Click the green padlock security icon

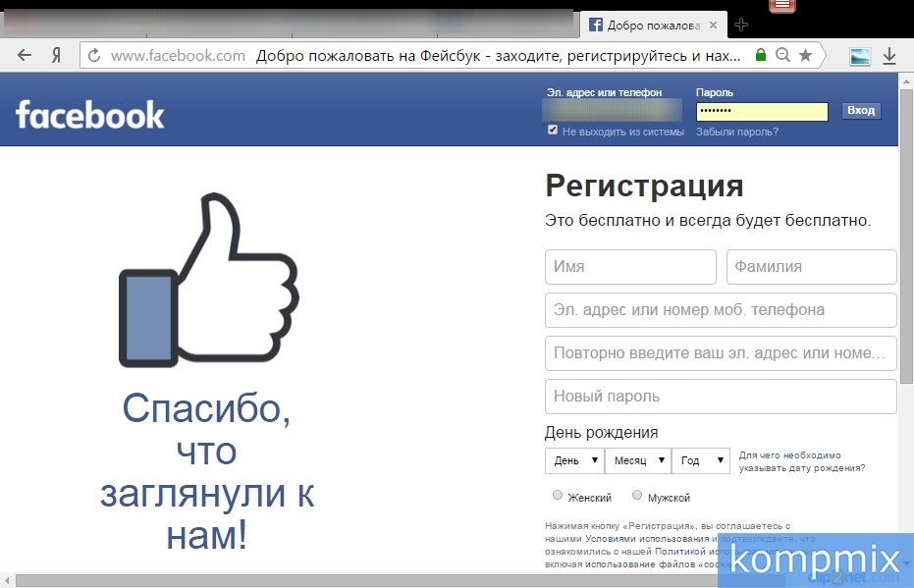(760, 55)
